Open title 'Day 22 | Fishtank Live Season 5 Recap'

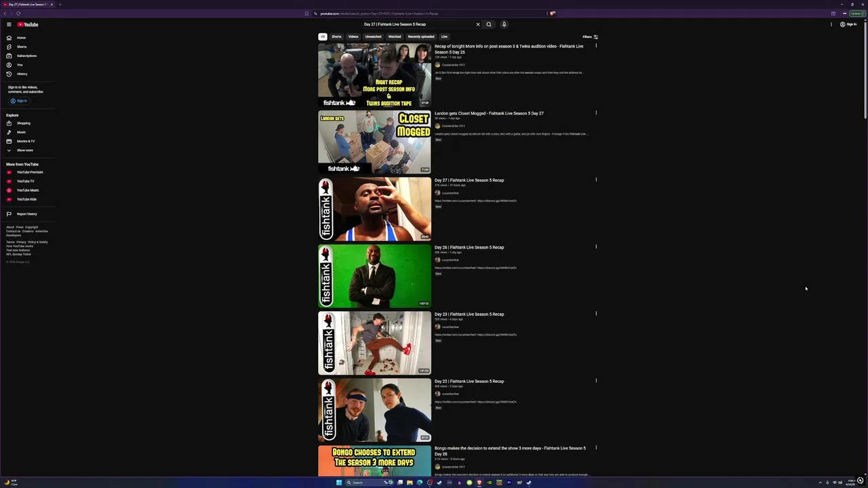[469, 382]
